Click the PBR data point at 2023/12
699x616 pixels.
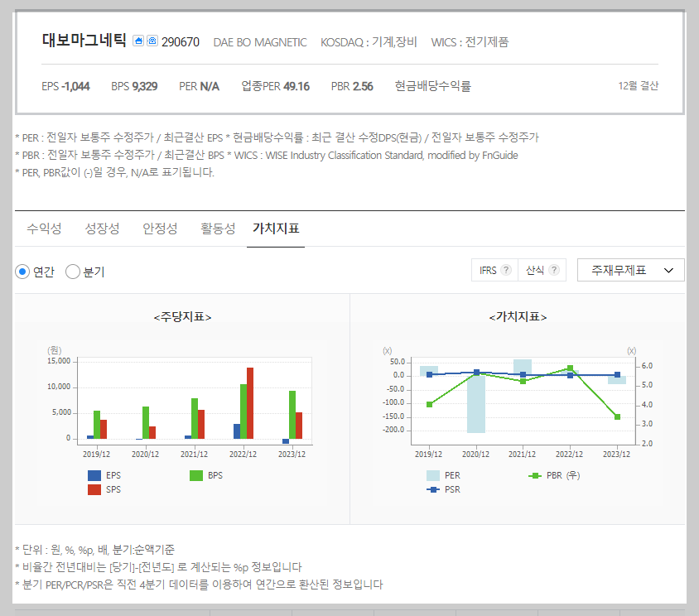point(617,416)
